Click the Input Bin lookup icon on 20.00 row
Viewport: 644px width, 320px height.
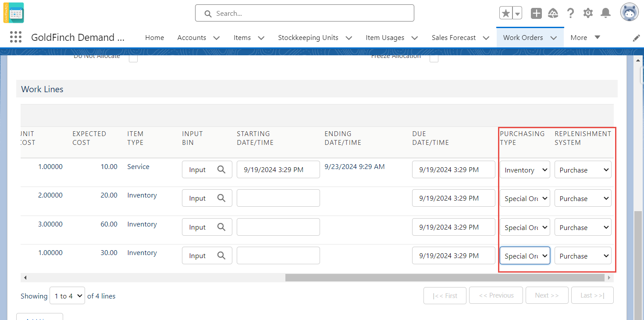click(221, 198)
